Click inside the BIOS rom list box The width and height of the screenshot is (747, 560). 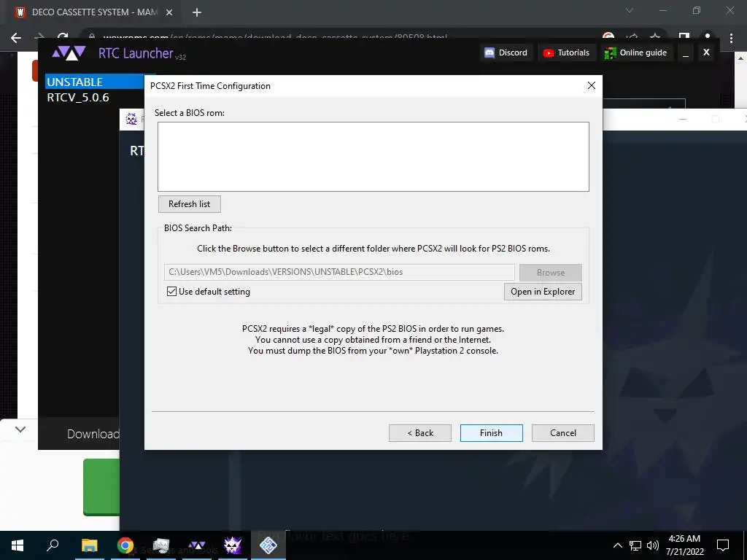point(373,157)
